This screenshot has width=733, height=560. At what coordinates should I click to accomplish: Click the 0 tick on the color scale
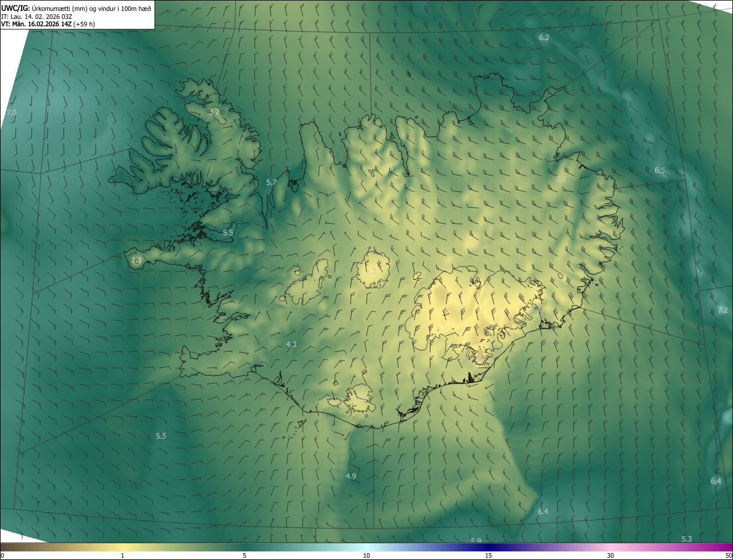tap(2, 555)
